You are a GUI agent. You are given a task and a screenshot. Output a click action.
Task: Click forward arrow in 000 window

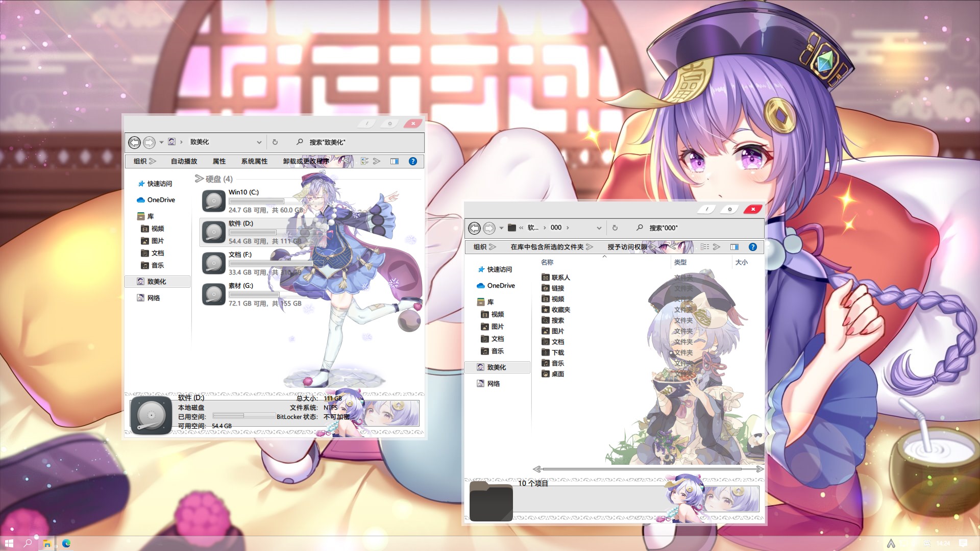pos(489,228)
